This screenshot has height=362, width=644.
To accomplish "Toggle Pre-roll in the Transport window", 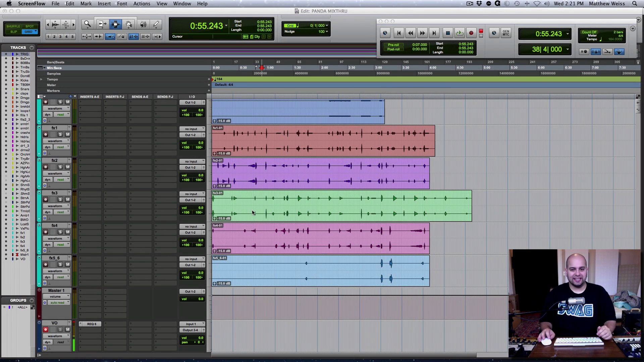I will pos(393,45).
